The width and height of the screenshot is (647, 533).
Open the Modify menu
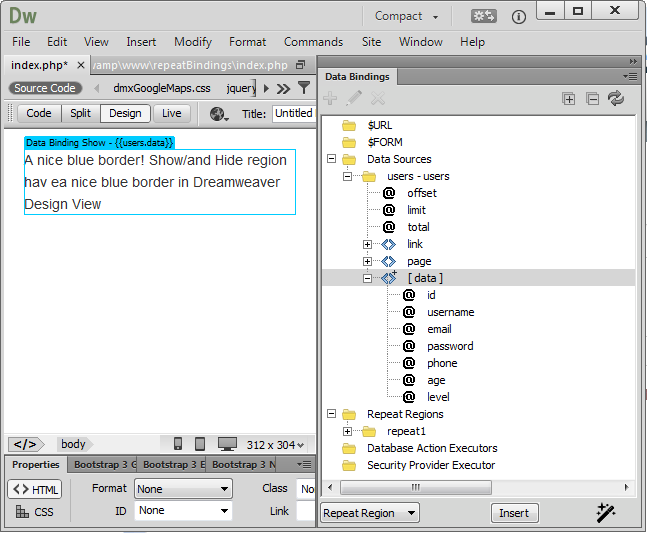tap(193, 42)
